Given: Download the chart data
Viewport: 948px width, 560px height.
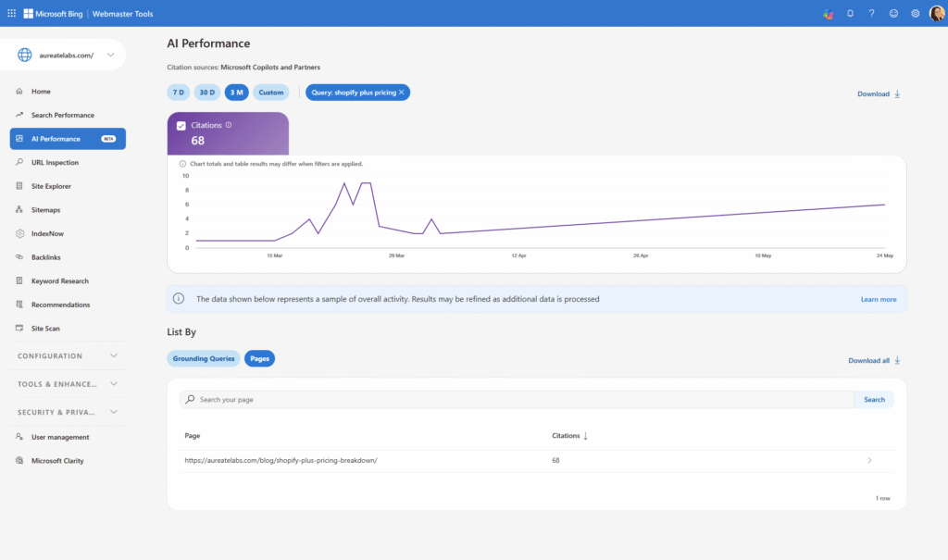Looking at the screenshot, I should click(879, 93).
